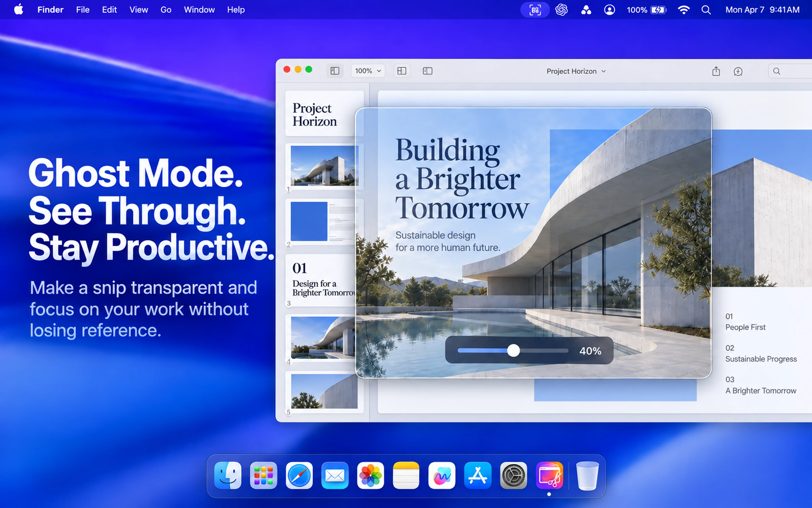Screen dimensions: 812x508
Task: Open App Store from the Dock
Action: (478, 476)
